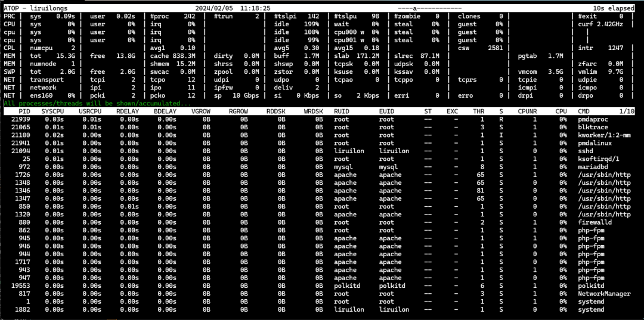This screenshot has height=320, width=644.
Task: Click PID 21941 in process list
Action: coord(20,143)
